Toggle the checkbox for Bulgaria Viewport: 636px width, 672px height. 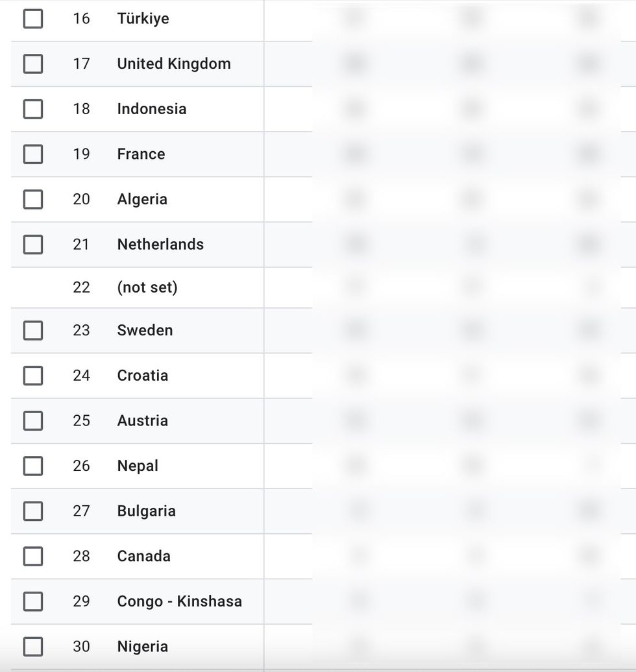coord(33,511)
